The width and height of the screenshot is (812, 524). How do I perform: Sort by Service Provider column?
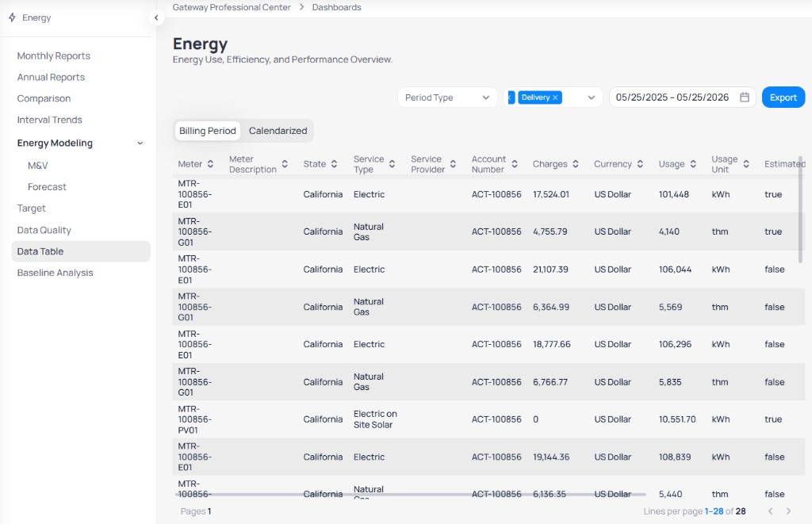pos(453,164)
